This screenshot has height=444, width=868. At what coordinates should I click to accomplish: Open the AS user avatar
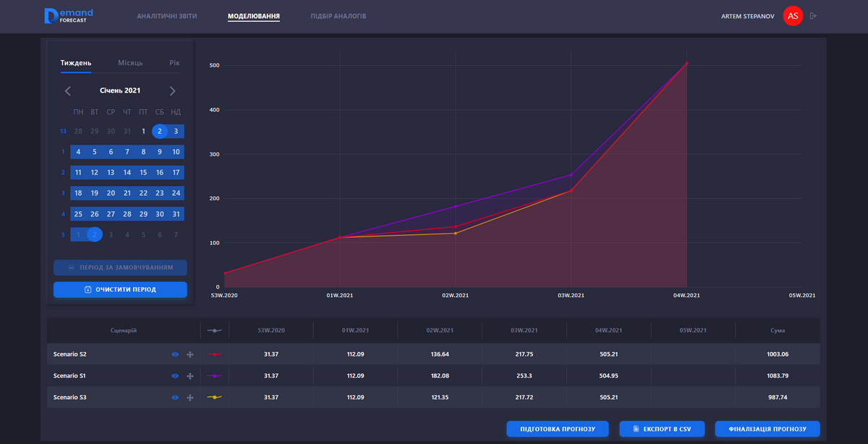pyautogui.click(x=793, y=16)
